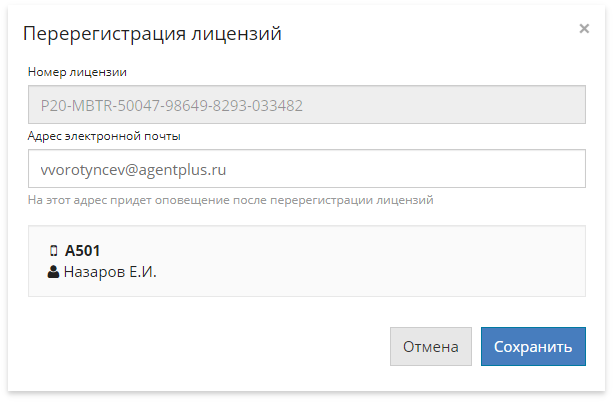Click the word лицензий in hint text

tap(405, 200)
